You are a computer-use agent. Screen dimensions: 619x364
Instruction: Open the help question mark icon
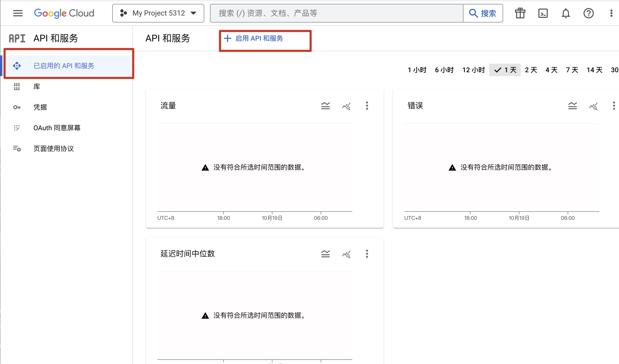pyautogui.click(x=588, y=13)
